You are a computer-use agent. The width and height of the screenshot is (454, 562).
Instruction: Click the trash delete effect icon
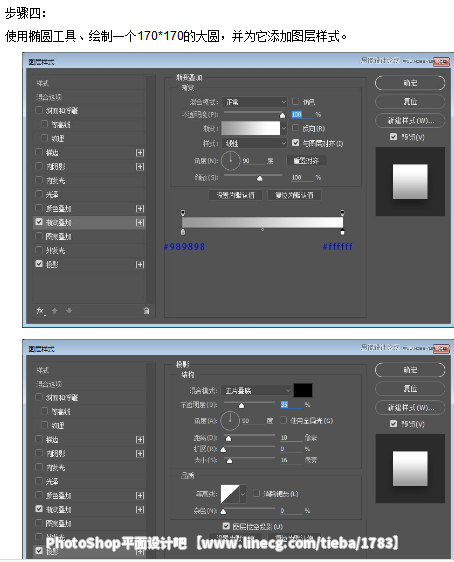pos(146,311)
